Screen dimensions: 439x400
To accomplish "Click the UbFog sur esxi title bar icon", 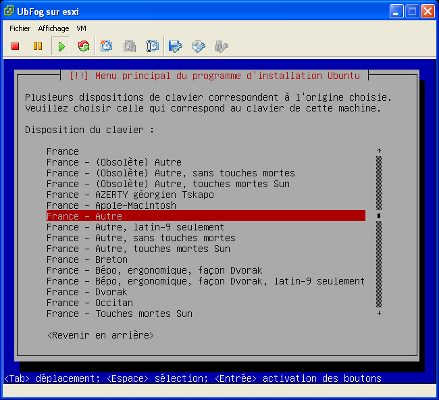I will pos(9,11).
